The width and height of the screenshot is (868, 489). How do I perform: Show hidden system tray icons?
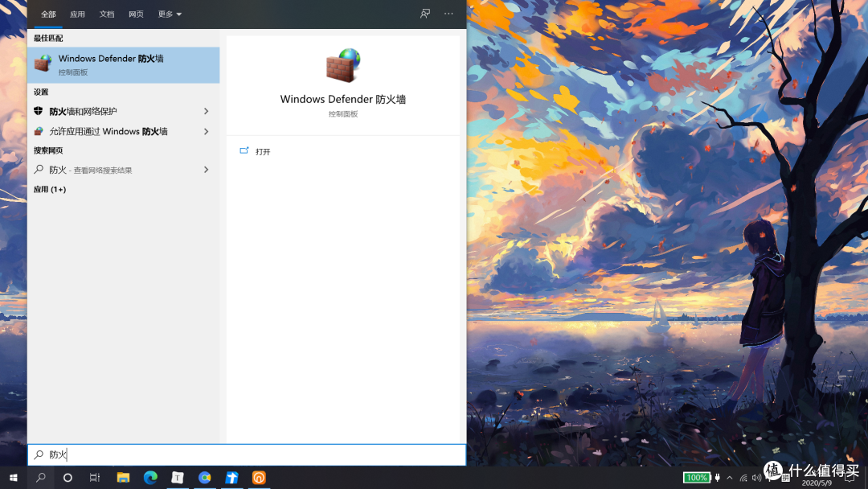[730, 478]
